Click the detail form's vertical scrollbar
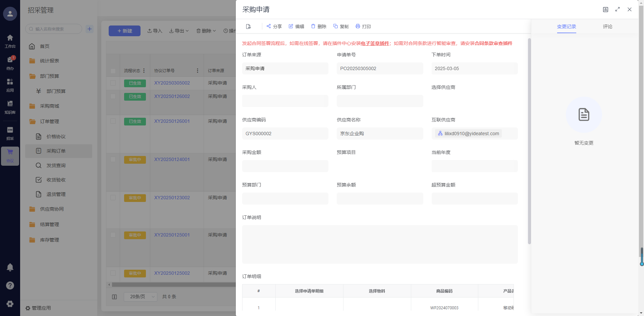Screen dimensions: 644x316 point(529,141)
